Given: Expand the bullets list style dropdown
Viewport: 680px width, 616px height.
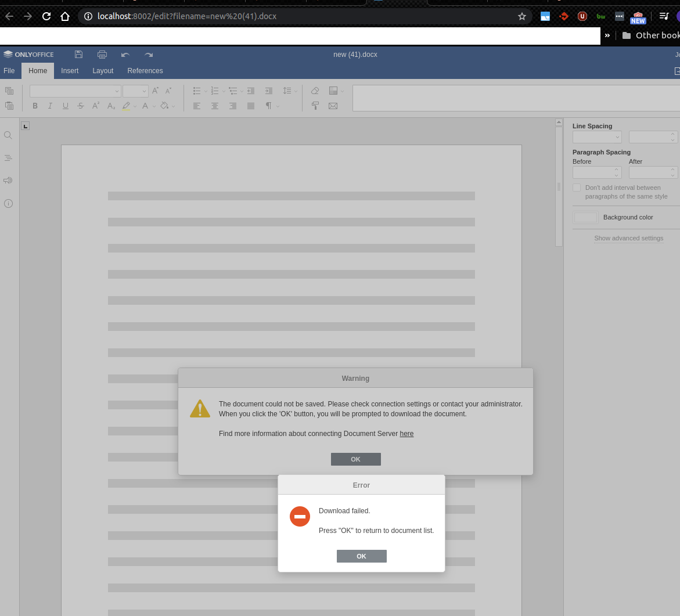Looking at the screenshot, I should click(205, 91).
